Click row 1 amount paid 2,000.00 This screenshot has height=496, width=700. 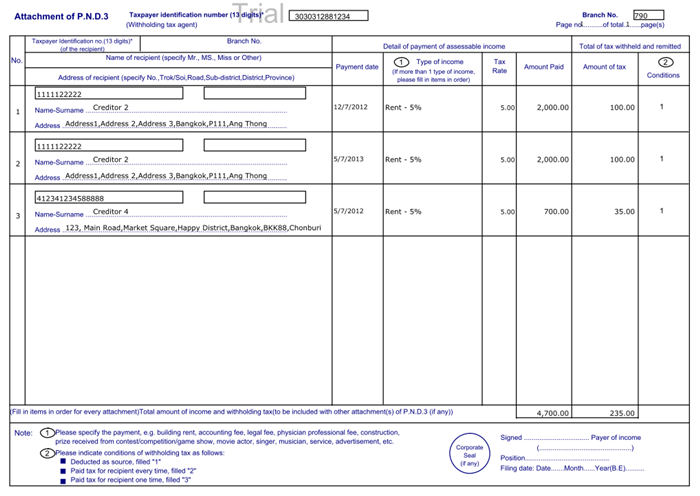553,108
